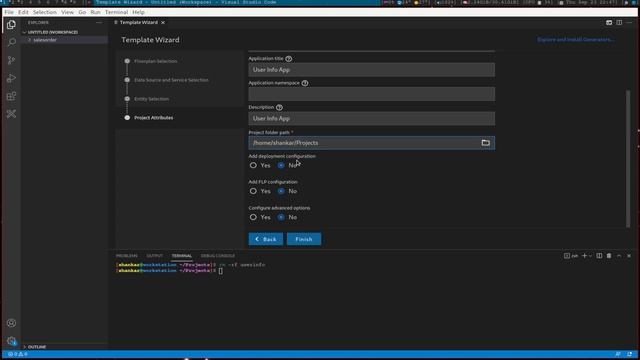The image size is (640, 360).
Task: Switch to the PROBLEMS panel tab
Action: (127, 256)
